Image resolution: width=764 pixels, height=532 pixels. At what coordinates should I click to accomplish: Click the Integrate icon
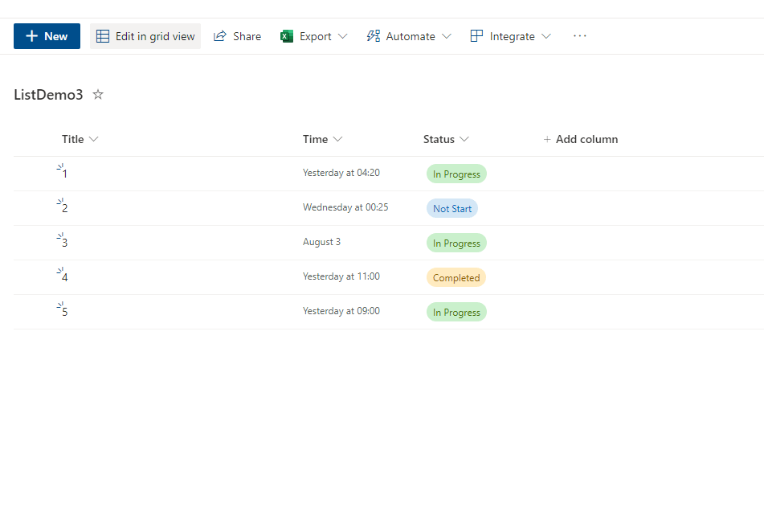[476, 36]
